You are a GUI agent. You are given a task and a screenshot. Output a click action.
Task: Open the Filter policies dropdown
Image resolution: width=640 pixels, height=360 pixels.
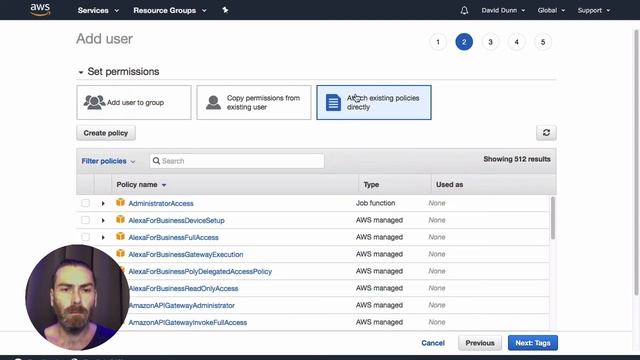coord(108,161)
